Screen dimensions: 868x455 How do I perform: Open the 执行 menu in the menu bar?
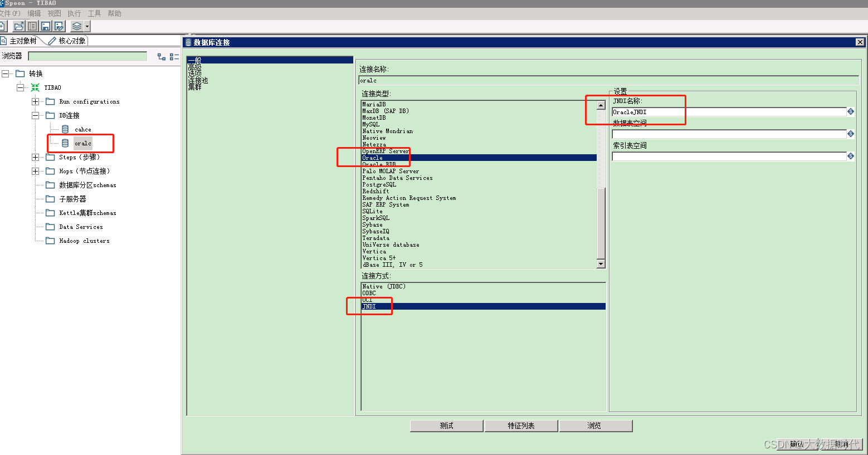[x=75, y=13]
